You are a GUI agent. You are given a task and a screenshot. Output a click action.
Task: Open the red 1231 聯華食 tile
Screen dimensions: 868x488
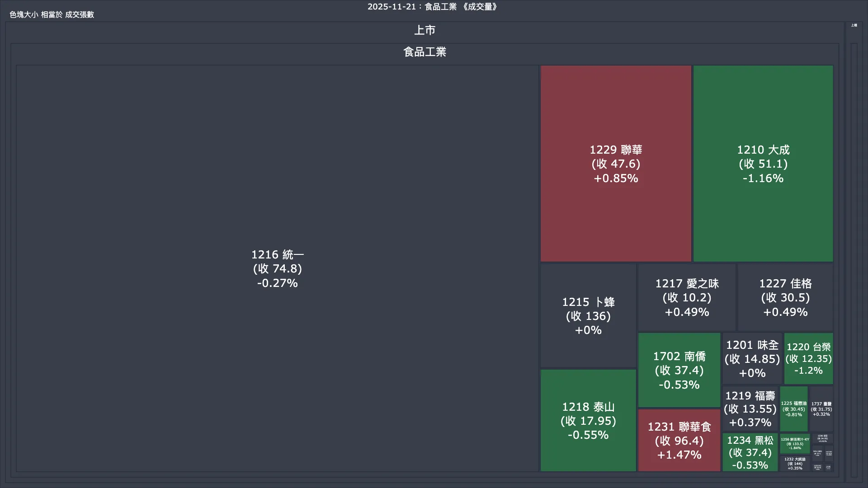[x=679, y=441]
